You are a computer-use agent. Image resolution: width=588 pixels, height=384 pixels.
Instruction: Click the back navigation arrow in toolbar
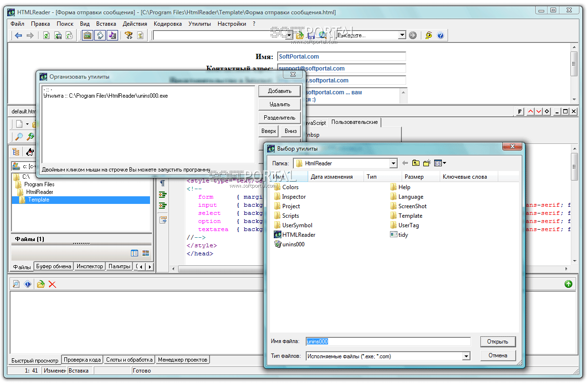[19, 35]
